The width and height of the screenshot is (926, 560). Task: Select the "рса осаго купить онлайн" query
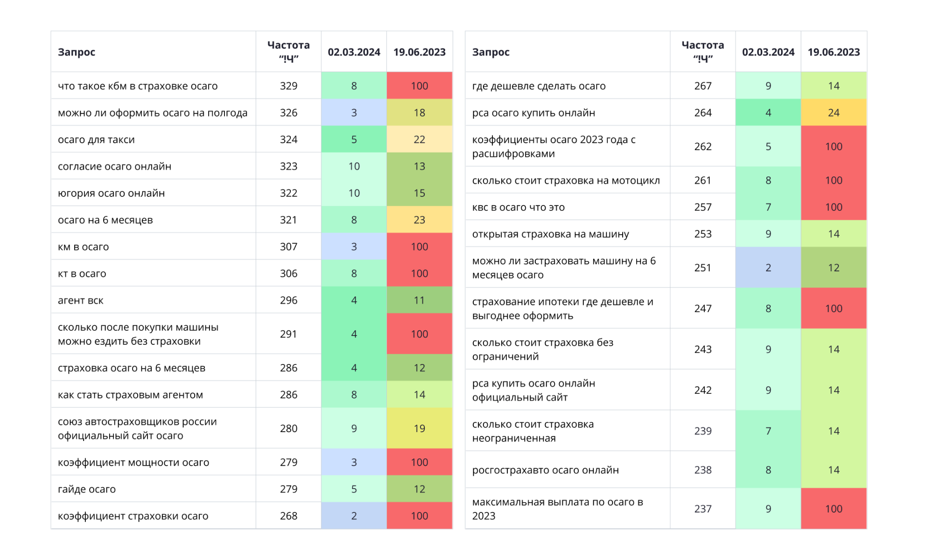[x=533, y=113]
